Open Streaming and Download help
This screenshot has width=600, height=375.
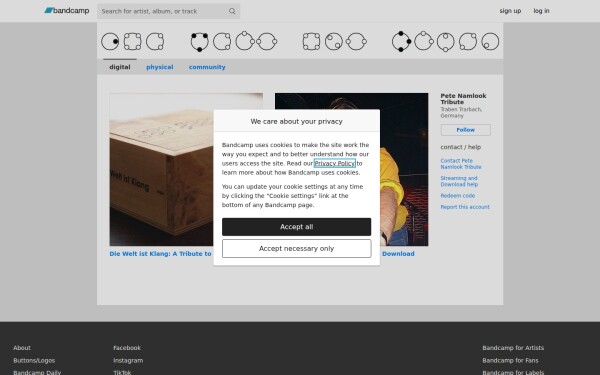point(459,181)
